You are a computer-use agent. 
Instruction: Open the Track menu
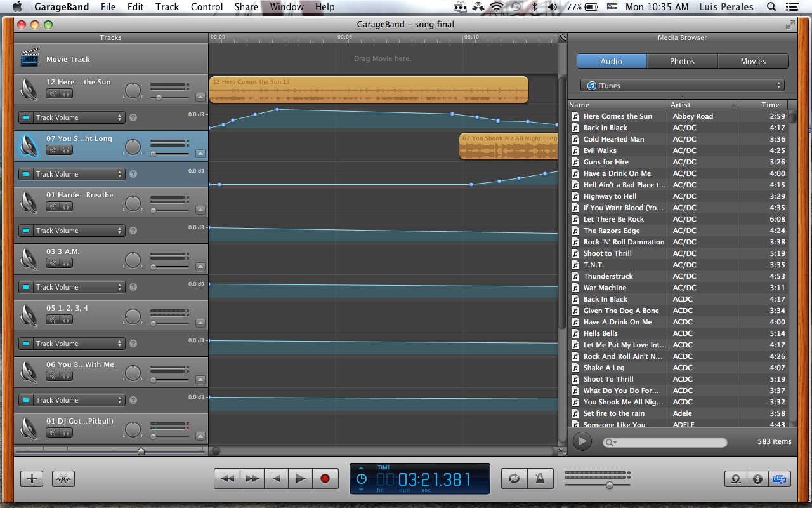click(x=167, y=7)
